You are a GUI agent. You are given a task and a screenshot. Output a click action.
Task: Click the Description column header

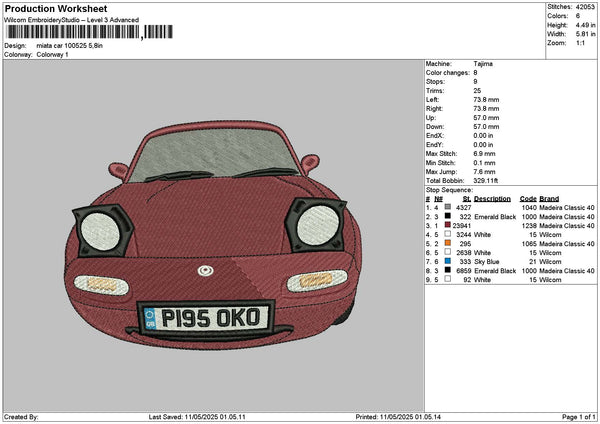click(493, 197)
